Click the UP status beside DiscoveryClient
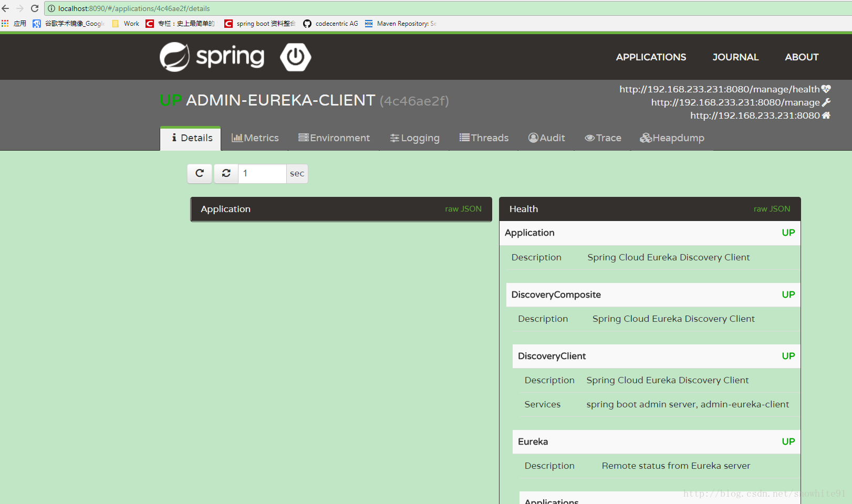The height and width of the screenshot is (504, 852). (788, 356)
